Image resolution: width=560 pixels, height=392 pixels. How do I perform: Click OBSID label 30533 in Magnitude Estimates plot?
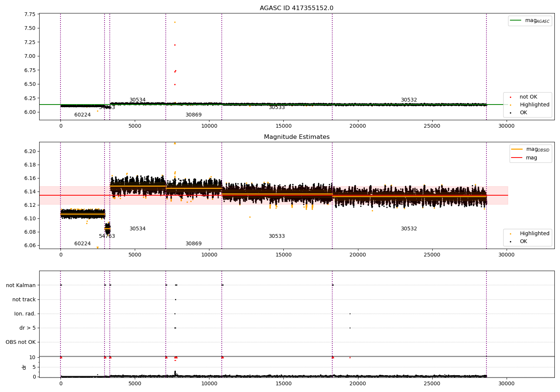pyautogui.click(x=277, y=236)
